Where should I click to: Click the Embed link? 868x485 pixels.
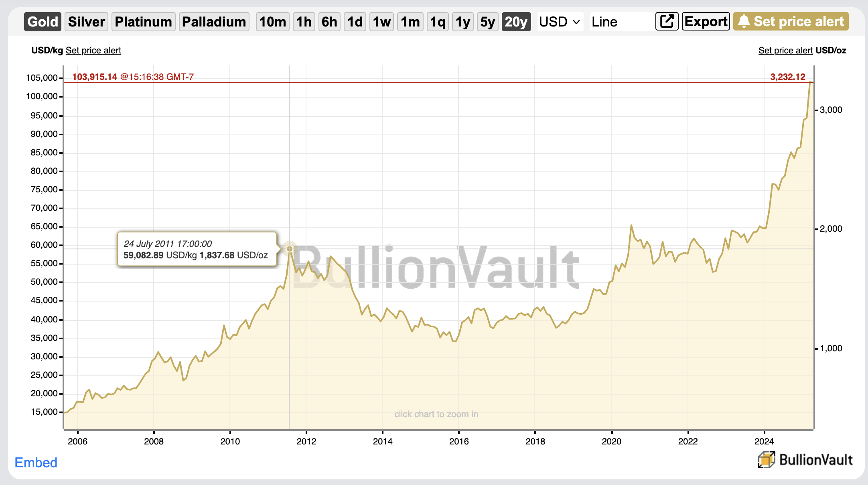36,463
